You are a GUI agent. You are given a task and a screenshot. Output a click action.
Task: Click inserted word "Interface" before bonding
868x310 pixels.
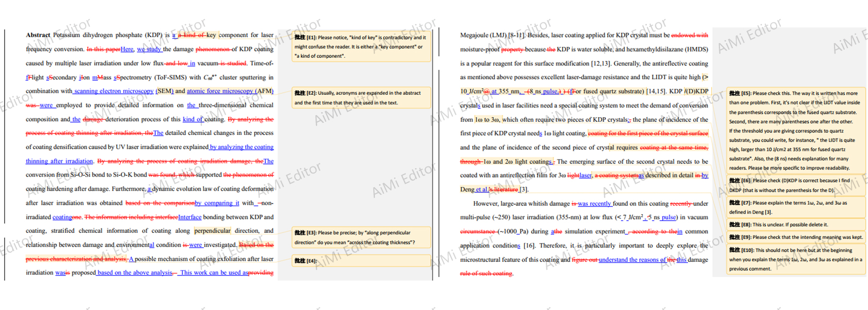point(190,217)
